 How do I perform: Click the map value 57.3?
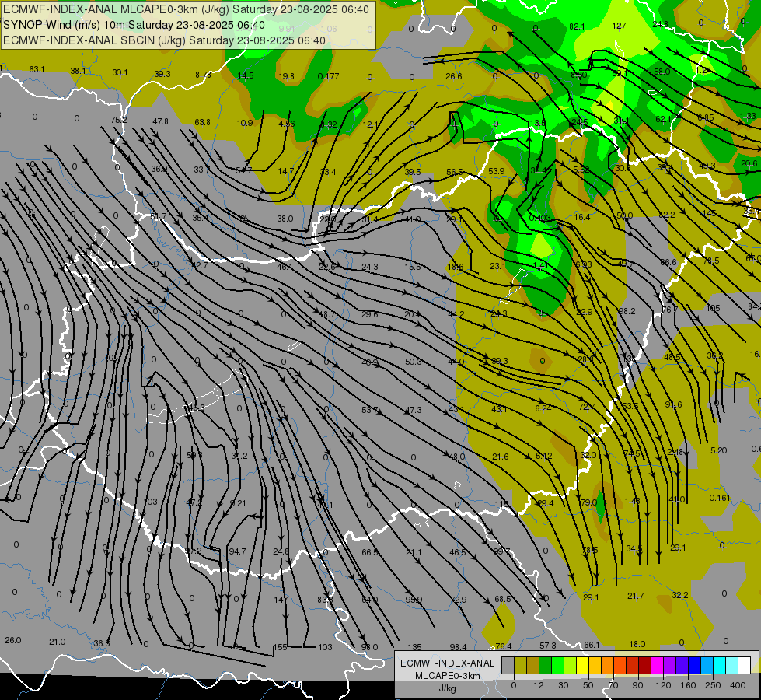pos(547,646)
